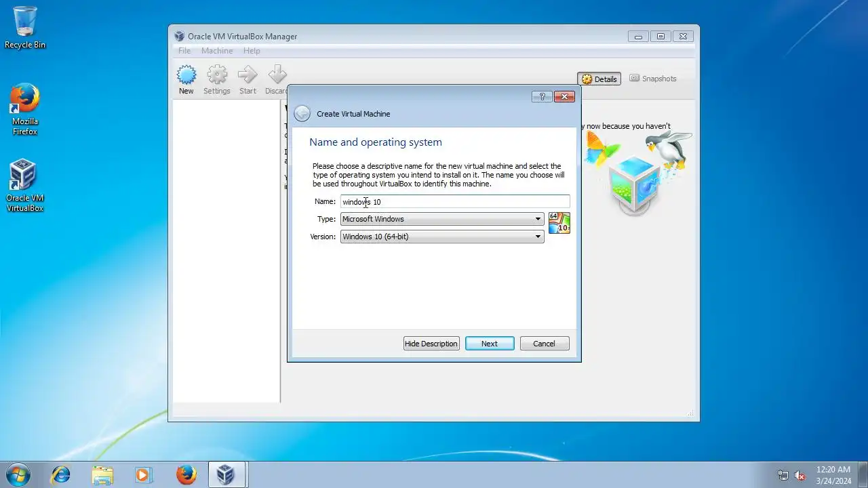Open the Version dropdown showing Windows 10 (64-bit)
This screenshot has height=488, width=868.
442,237
